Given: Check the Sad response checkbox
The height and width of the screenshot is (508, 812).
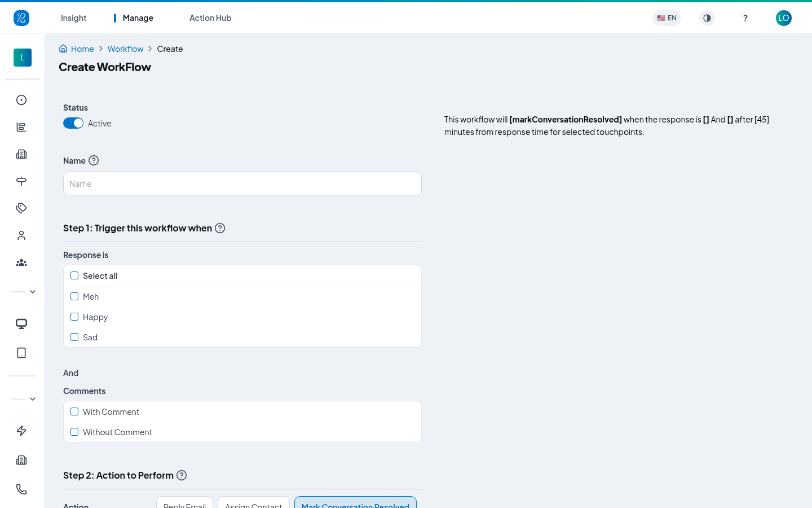Looking at the screenshot, I should pyautogui.click(x=74, y=337).
